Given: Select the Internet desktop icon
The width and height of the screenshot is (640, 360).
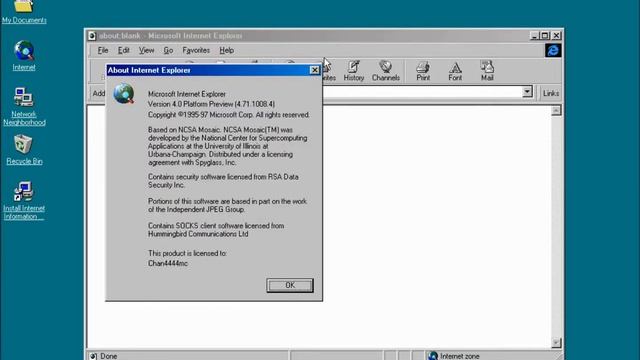Looking at the screenshot, I should [24, 56].
